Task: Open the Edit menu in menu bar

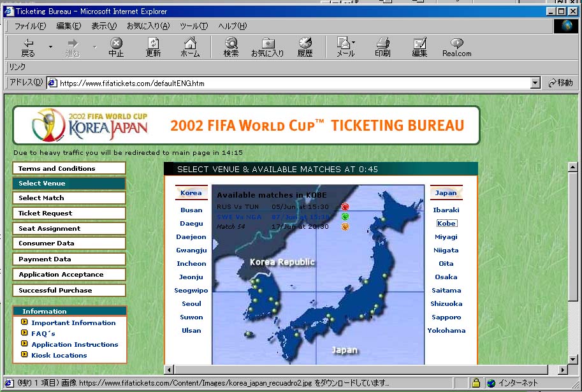Action: [x=69, y=26]
